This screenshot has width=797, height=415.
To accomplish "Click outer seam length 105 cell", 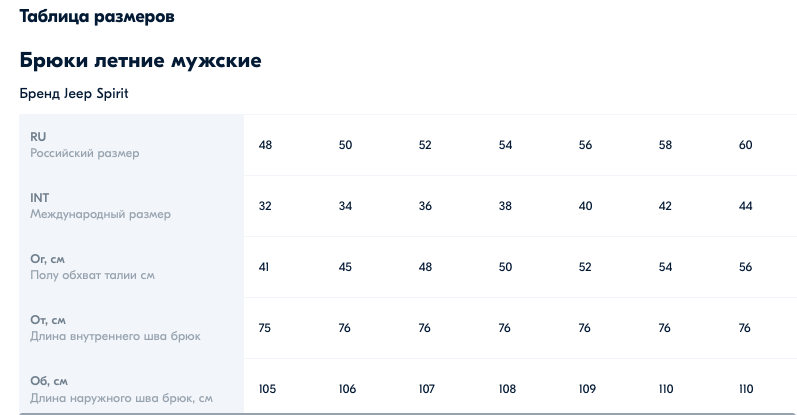I will point(267,389).
